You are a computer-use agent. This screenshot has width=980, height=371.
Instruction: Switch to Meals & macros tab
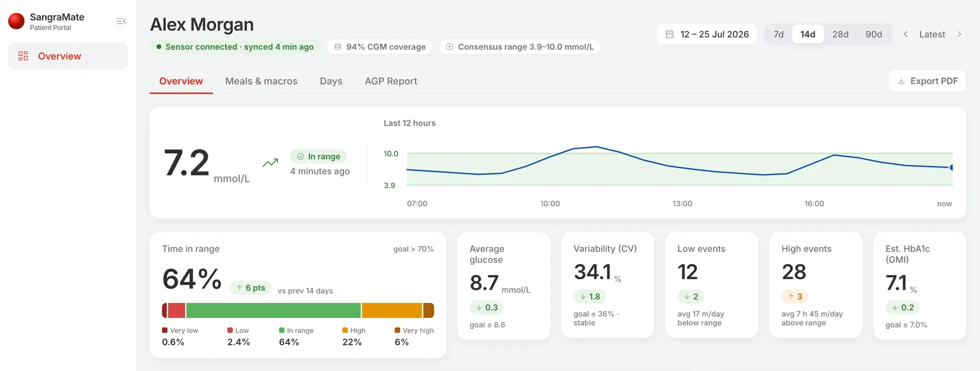261,81
